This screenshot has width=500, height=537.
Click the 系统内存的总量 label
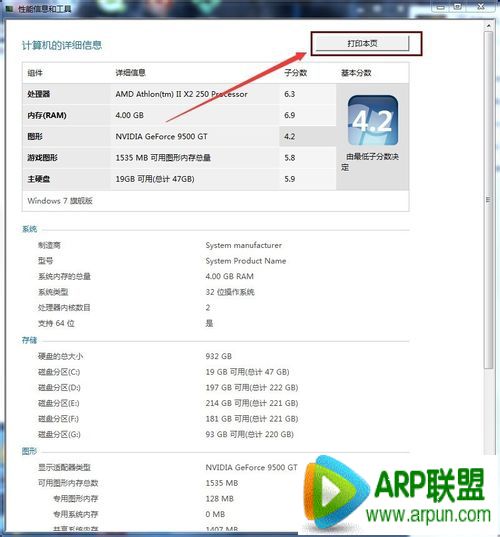coord(64,276)
